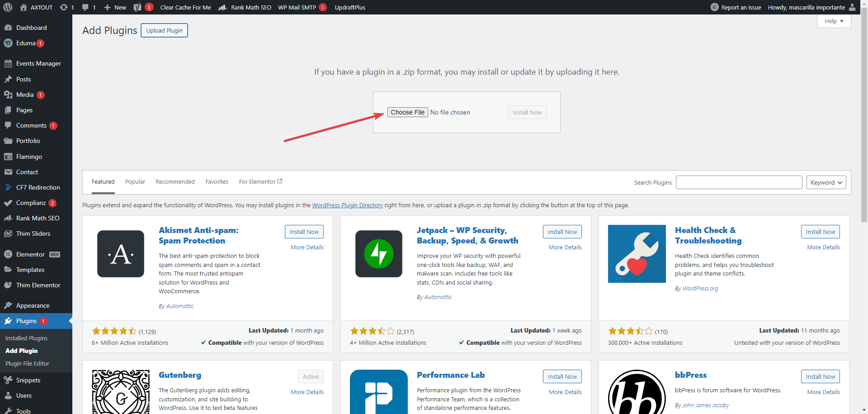Open Installed Plugins in the sidebar
This screenshot has height=414, width=868.
[26, 338]
